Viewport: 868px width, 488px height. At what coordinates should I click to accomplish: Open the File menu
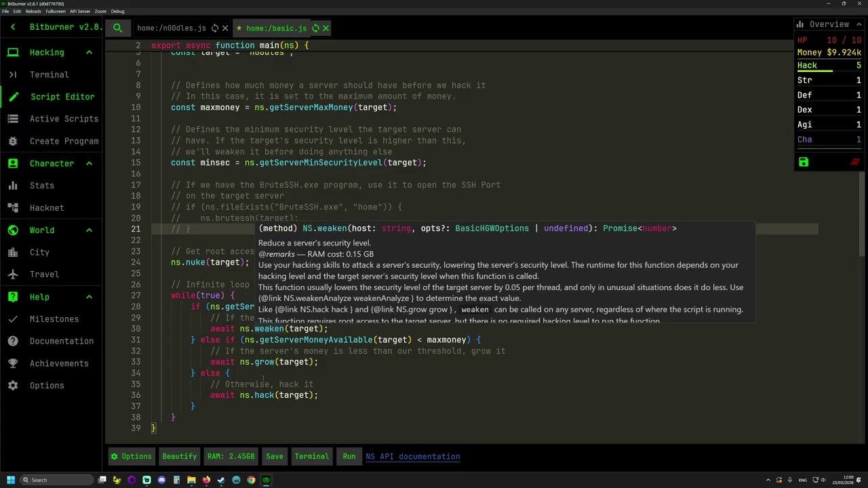click(x=5, y=12)
